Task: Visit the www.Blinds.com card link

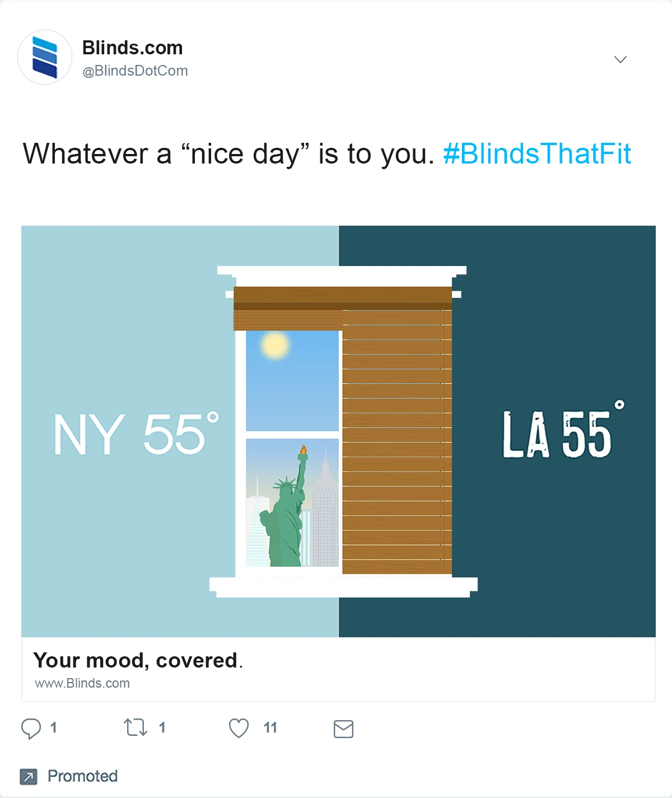Action: 82,683
